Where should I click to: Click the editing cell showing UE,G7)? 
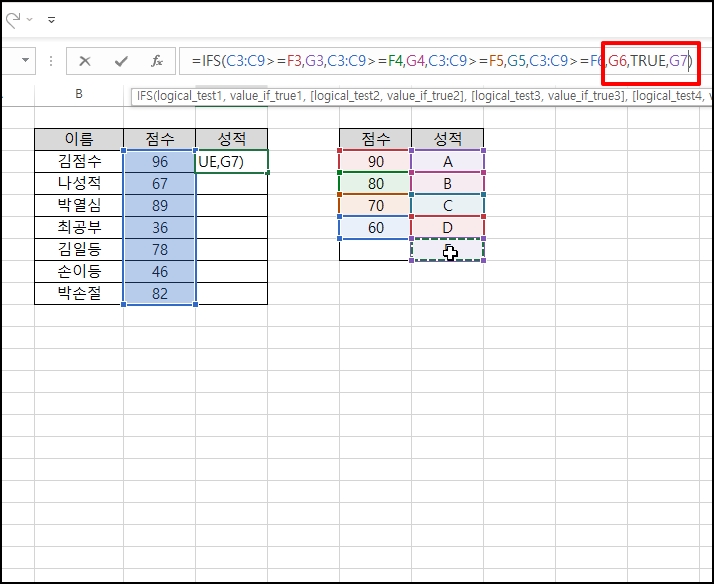coord(232,162)
